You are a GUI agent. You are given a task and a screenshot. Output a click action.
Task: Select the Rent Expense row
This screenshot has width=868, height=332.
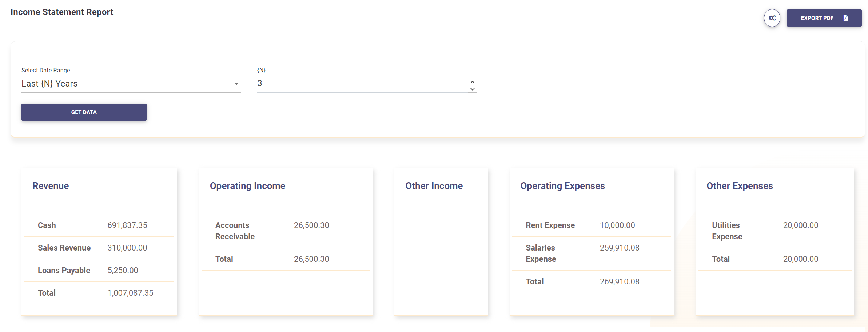pyautogui.click(x=550, y=225)
